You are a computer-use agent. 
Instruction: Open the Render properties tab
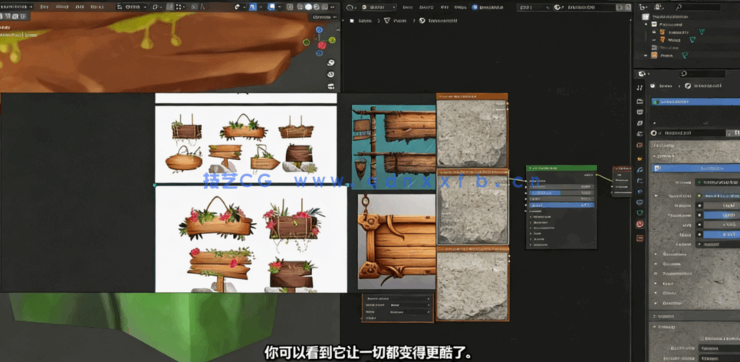(639, 101)
